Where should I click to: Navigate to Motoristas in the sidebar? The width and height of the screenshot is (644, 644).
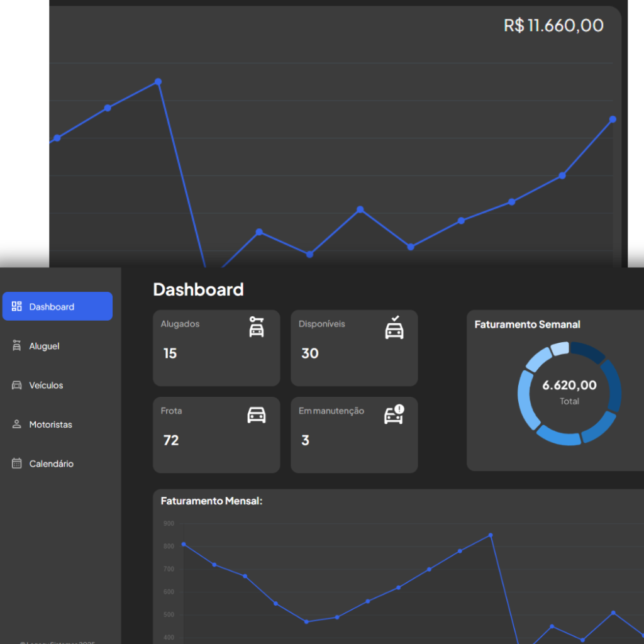point(50,425)
